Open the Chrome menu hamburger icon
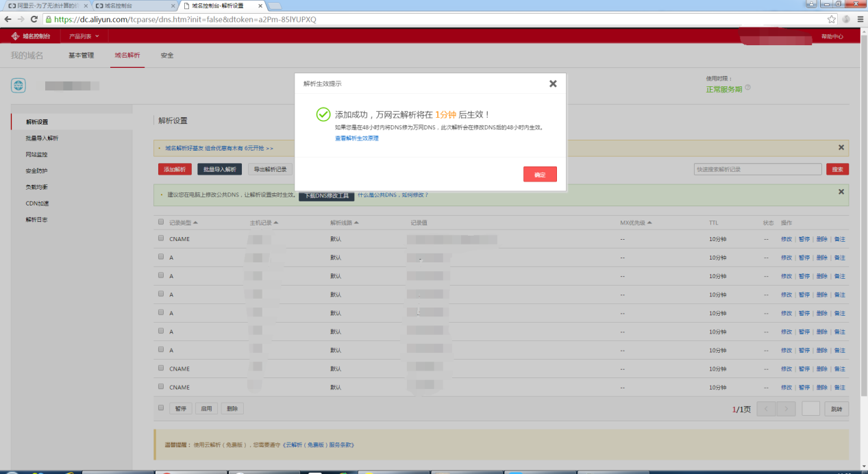 tap(859, 19)
